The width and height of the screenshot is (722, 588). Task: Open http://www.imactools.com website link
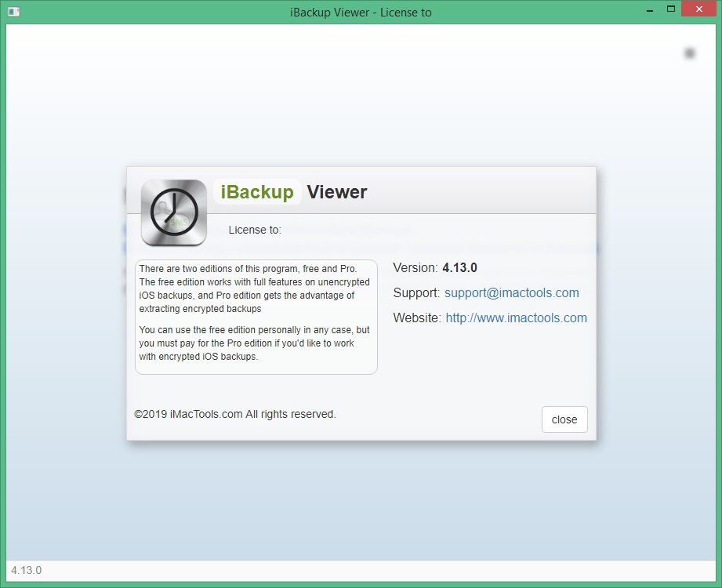coord(516,318)
